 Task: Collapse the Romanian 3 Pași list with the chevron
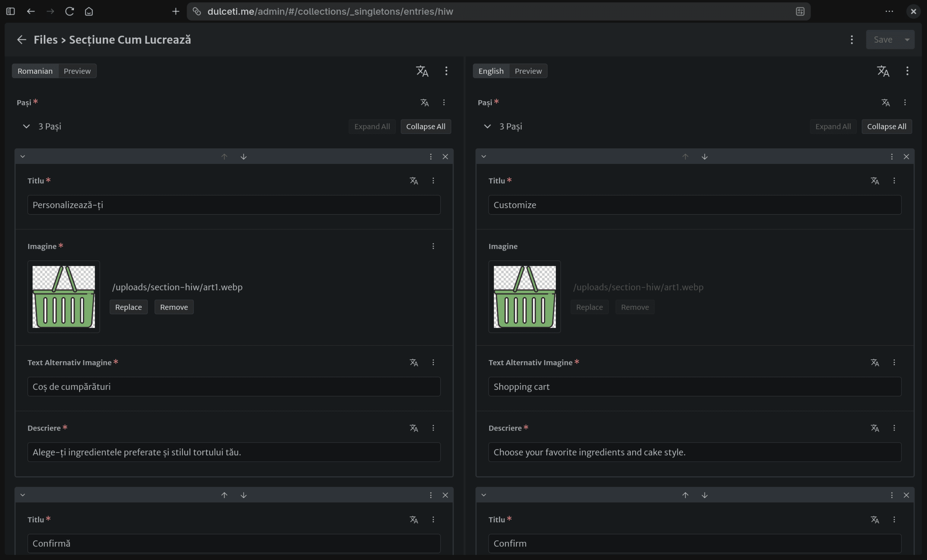coord(26,126)
